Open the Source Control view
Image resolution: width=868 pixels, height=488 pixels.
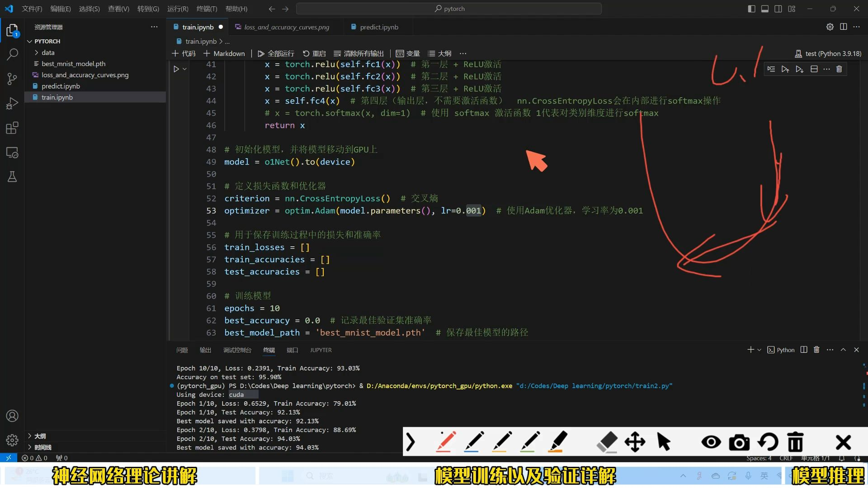(12, 79)
